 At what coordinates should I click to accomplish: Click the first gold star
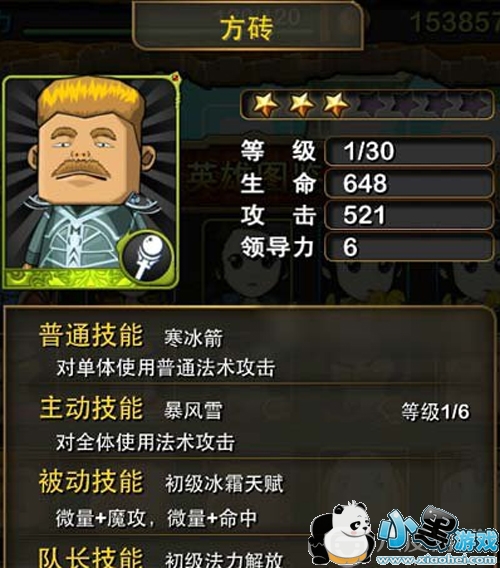266,104
